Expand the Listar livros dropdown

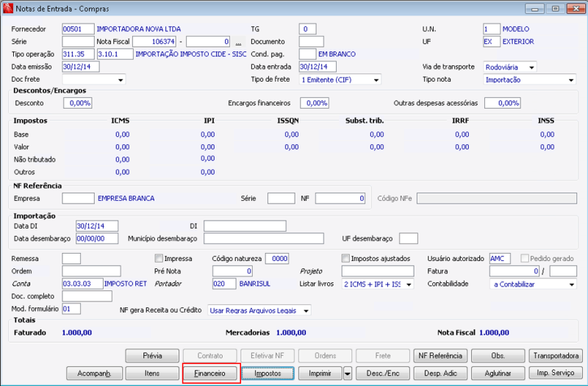pyautogui.click(x=409, y=284)
